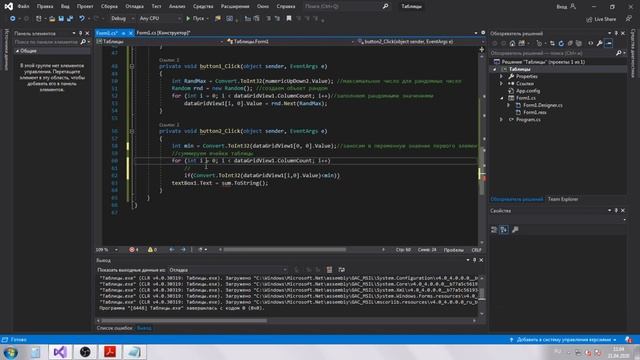The width and height of the screenshot is (640, 360).
Task: Open the Debug configuration dropdown
Action: tap(122, 18)
